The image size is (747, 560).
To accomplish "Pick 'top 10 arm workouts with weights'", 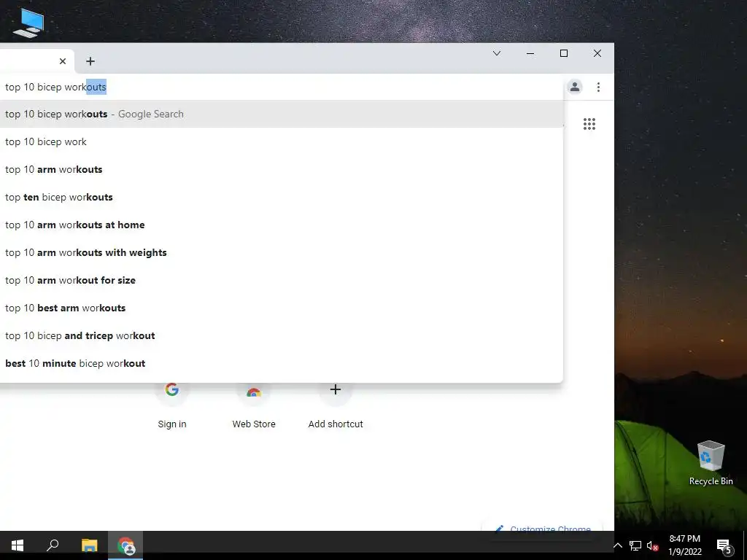I will [281, 252].
